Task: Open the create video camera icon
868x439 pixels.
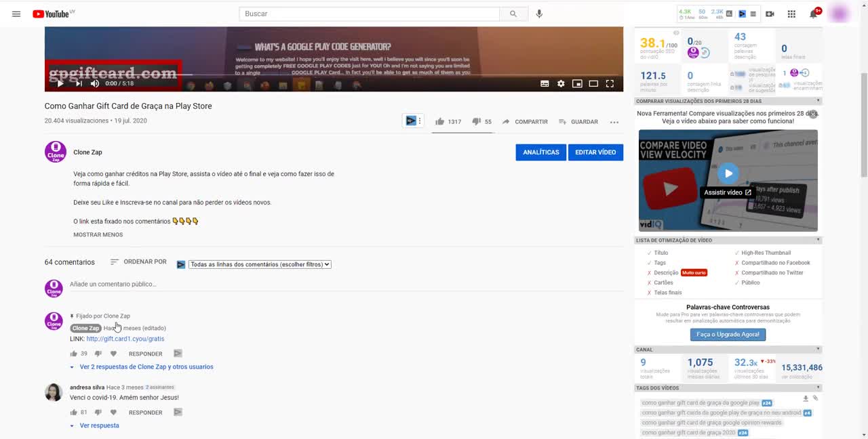Action: pos(770,14)
